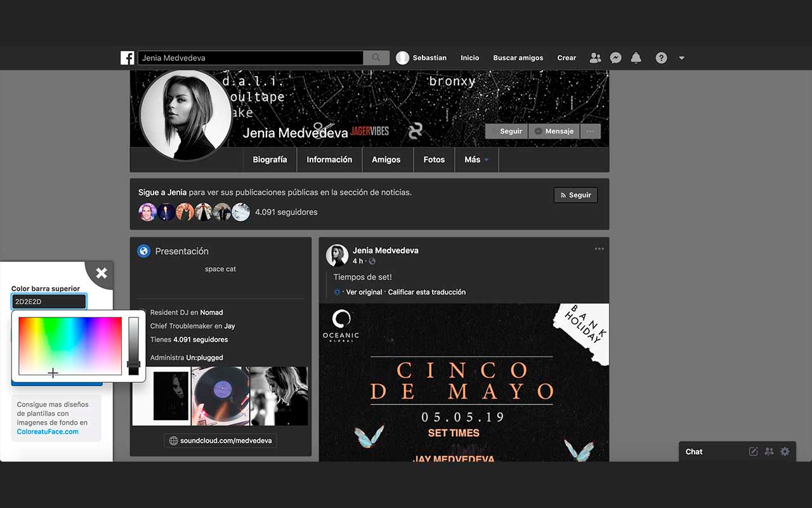Viewport: 812px width, 508px height.
Task: Click Calificar esta traducción link
Action: click(x=427, y=292)
